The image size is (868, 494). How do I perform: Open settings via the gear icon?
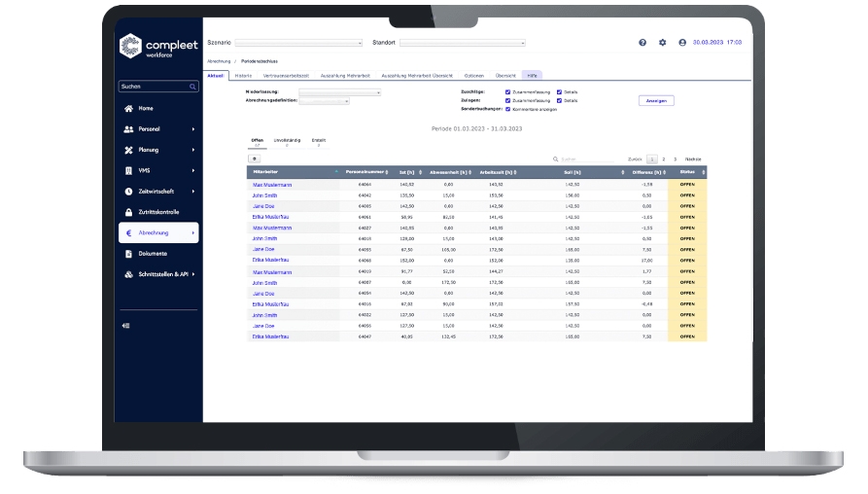click(662, 43)
